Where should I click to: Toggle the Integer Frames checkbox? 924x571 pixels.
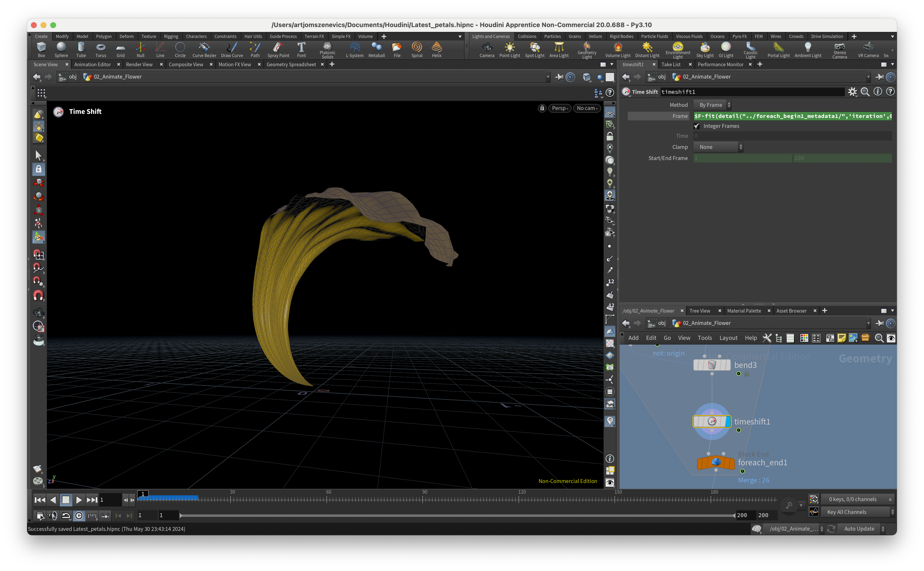click(697, 126)
